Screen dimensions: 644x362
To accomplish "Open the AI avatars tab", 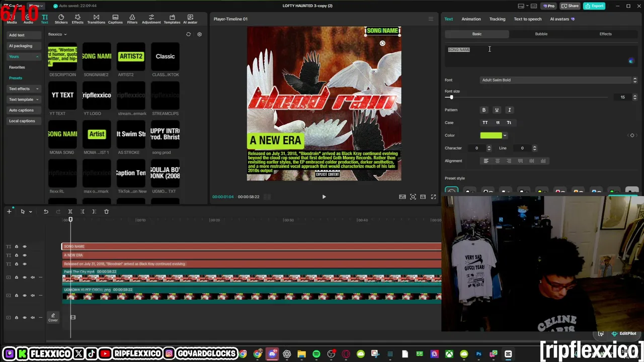I will [x=562, y=19].
